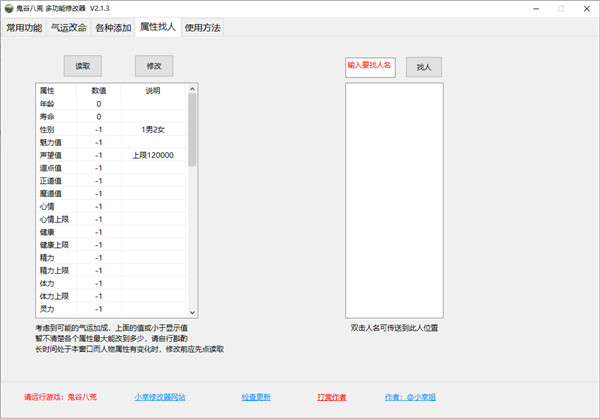Open the 气运改命 tab
The height and width of the screenshot is (419, 600).
(x=68, y=28)
